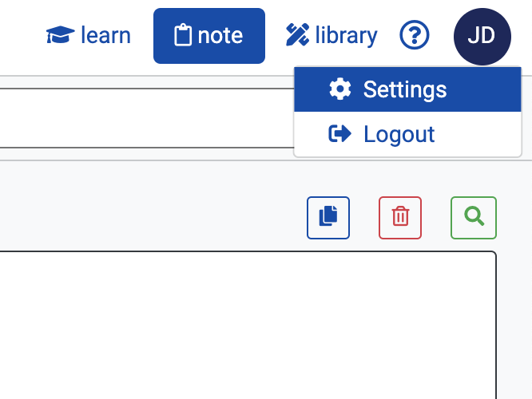Select Logout in the dropdown
The image size is (532, 399).
tap(407, 134)
